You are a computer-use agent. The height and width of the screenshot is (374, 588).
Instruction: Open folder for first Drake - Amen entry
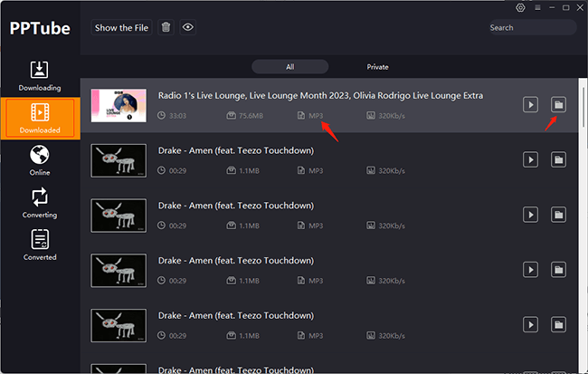pyautogui.click(x=558, y=159)
